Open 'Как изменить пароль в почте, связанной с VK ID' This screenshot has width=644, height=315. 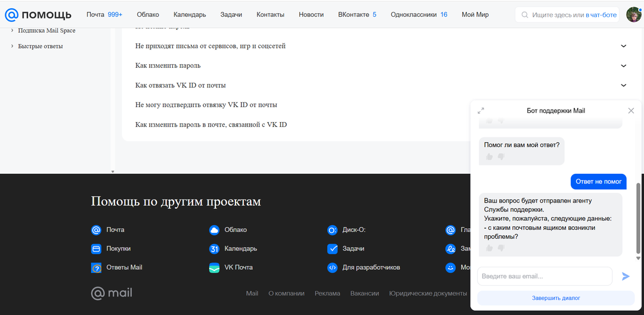211,124
